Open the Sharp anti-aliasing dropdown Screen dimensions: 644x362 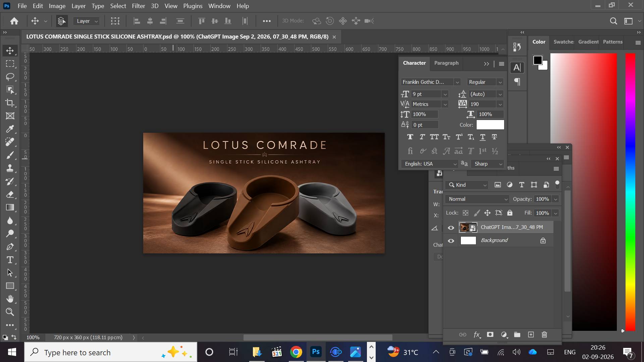pyautogui.click(x=488, y=164)
